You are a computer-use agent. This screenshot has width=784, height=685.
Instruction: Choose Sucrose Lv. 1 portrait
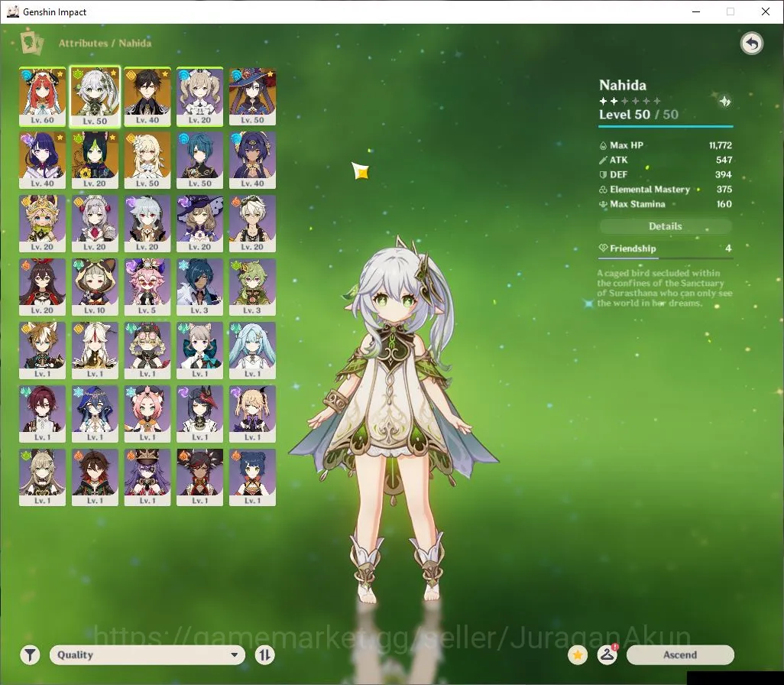(147, 350)
